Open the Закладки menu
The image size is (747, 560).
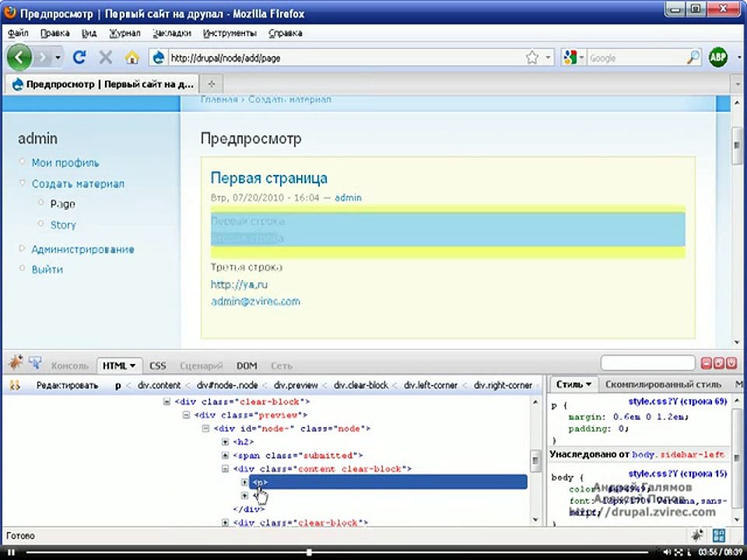click(172, 33)
